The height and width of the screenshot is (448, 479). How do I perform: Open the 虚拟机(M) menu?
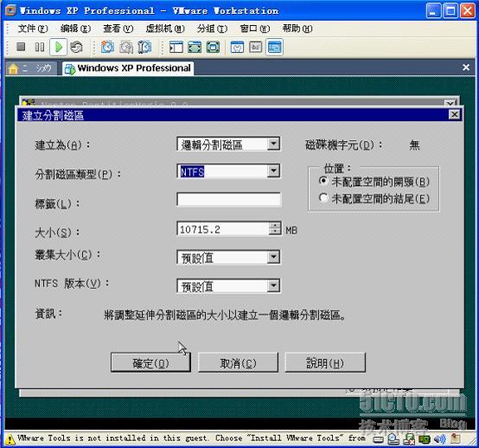point(165,29)
